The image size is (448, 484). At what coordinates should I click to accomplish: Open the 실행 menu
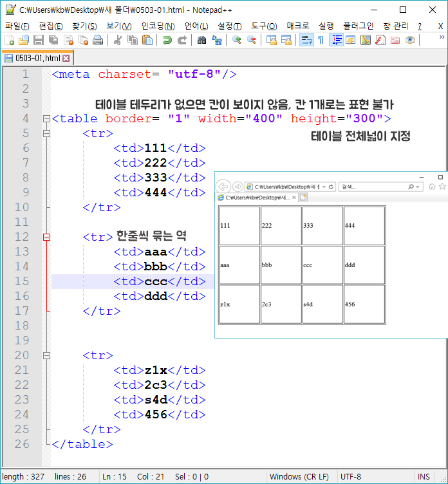326,26
